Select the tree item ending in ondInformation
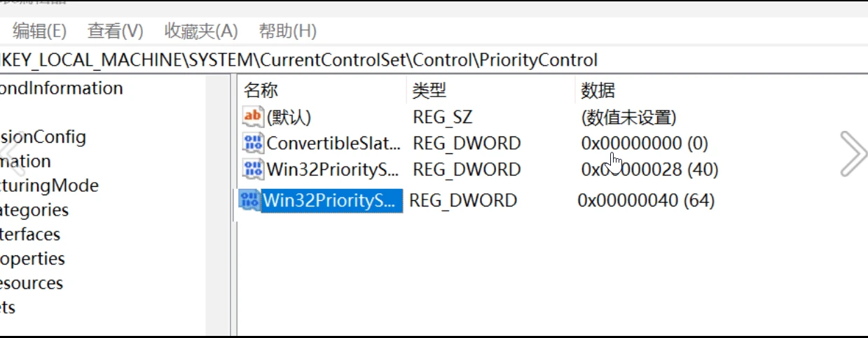Screen dimensions: 868x338 (x=62, y=88)
